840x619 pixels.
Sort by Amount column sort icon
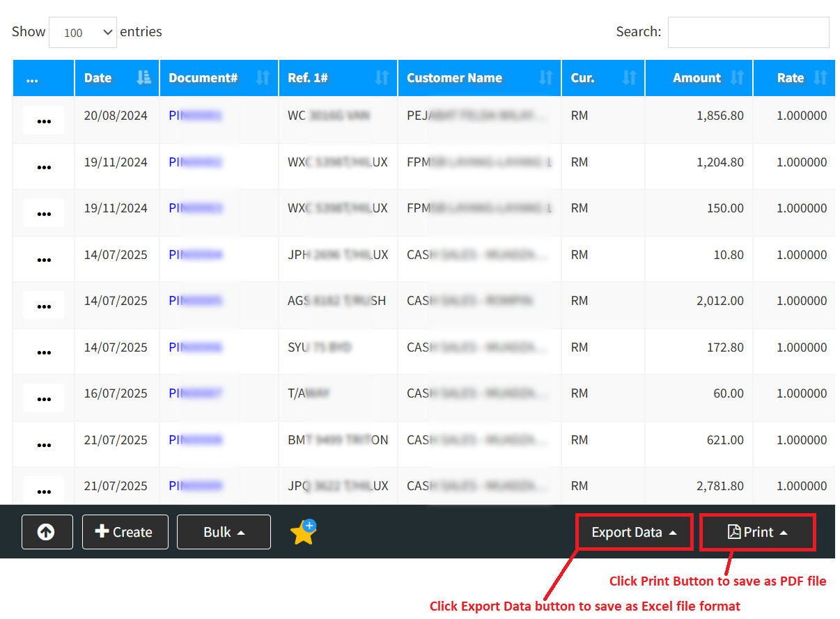pyautogui.click(x=737, y=78)
